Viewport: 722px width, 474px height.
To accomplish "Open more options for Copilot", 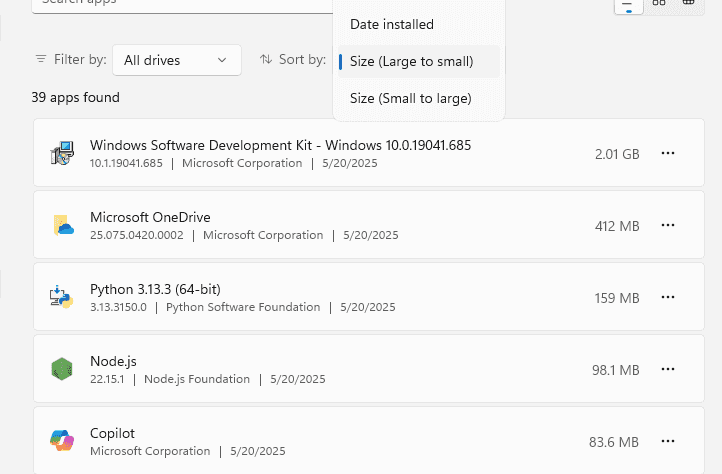I will (668, 441).
